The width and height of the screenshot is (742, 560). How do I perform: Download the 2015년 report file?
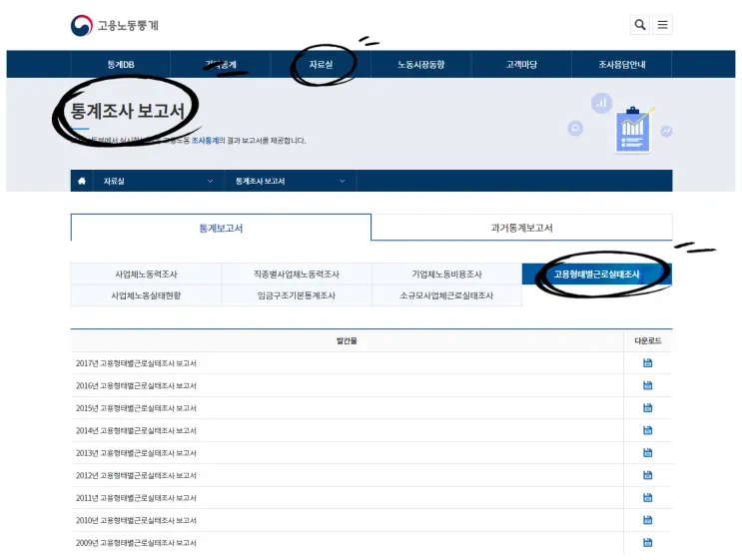tap(647, 407)
